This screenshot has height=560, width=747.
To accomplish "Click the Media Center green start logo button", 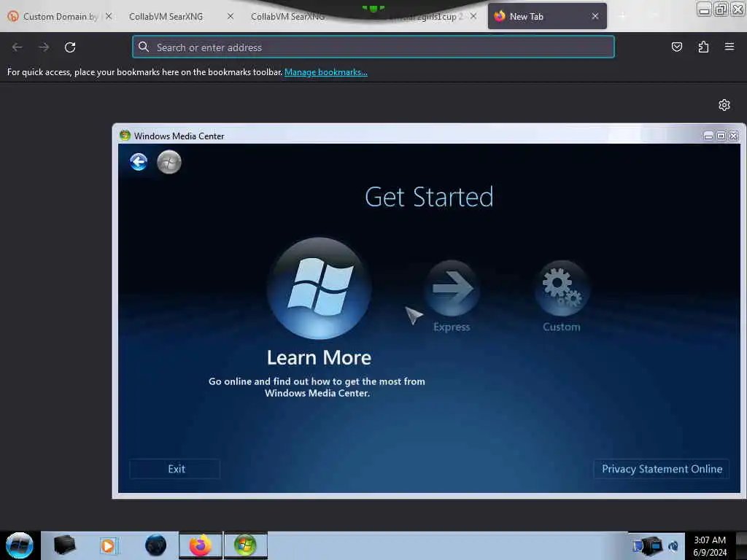I will 169,162.
